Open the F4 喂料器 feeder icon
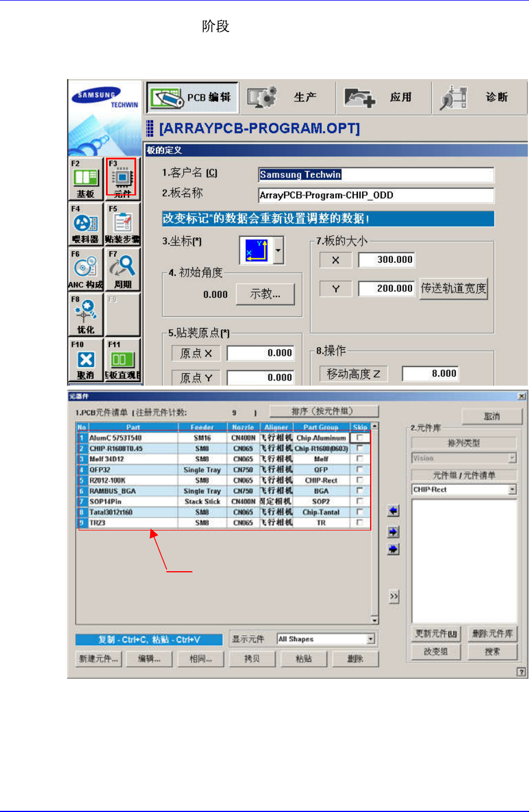The image size is (529, 812). click(86, 224)
